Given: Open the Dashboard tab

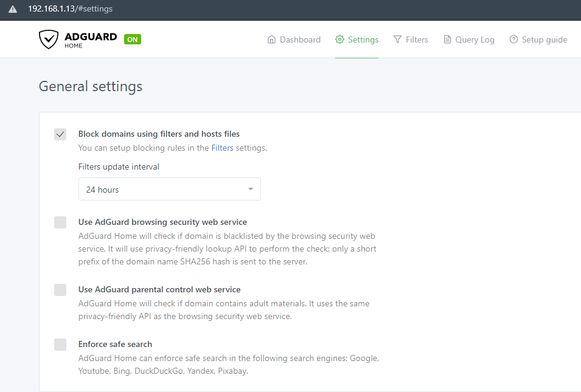Looking at the screenshot, I should [294, 40].
